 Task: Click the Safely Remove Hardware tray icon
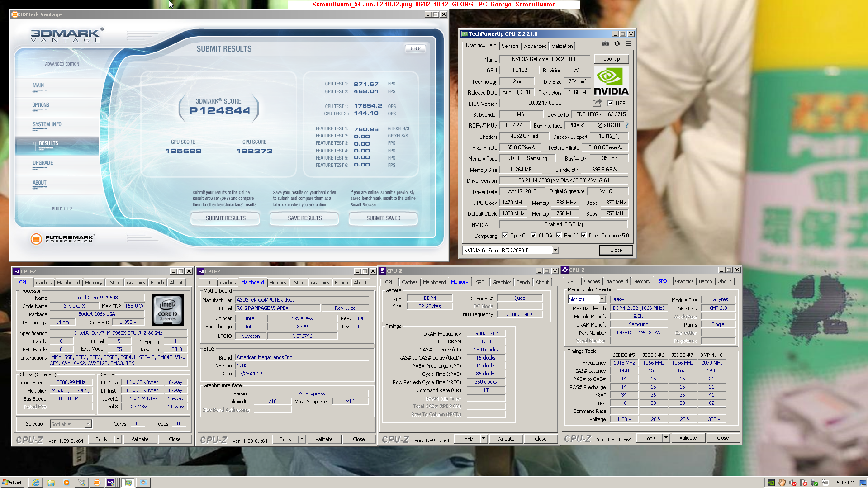[x=815, y=483]
